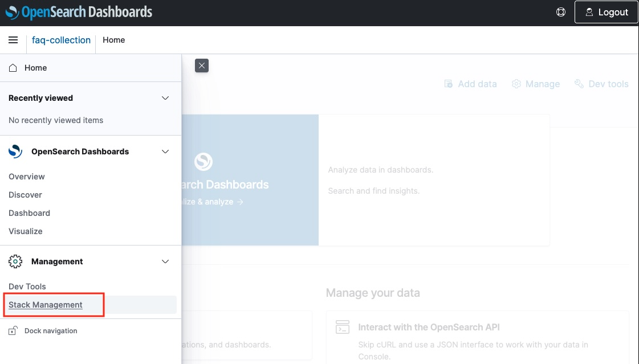The height and width of the screenshot is (364, 639).
Task: Click the Add data icon
Action: [448, 84]
